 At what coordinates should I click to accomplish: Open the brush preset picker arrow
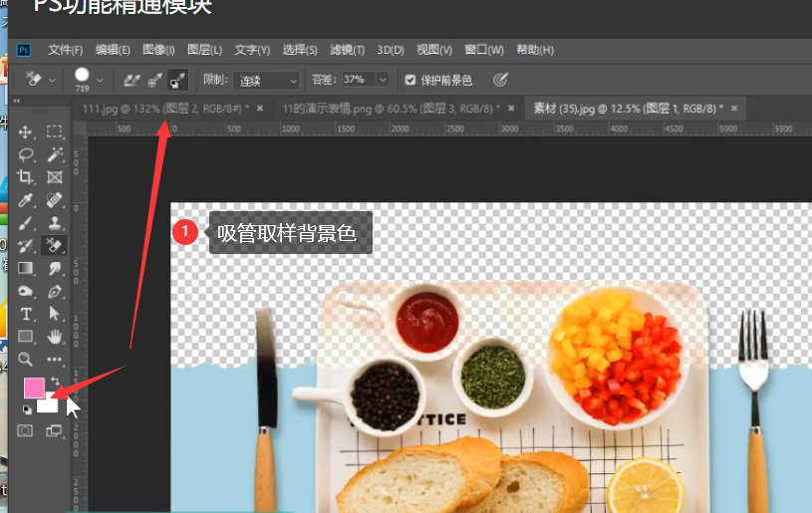[100, 81]
